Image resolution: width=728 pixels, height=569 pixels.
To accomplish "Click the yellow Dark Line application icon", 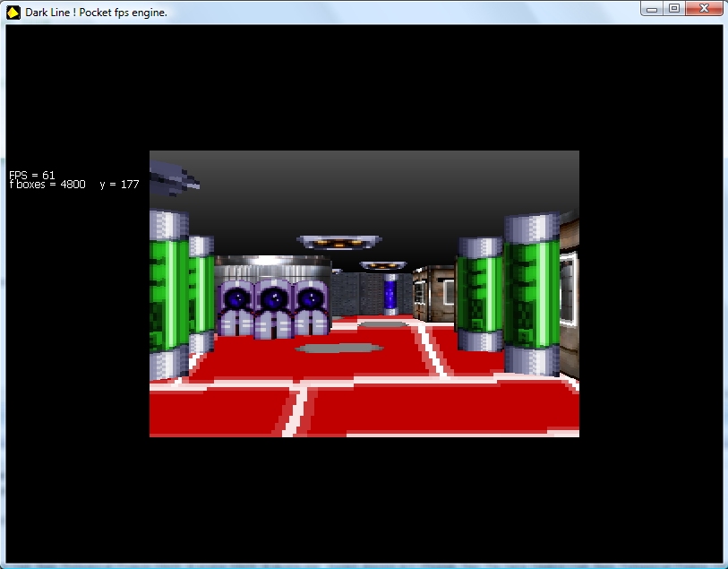I will tap(13, 12).
